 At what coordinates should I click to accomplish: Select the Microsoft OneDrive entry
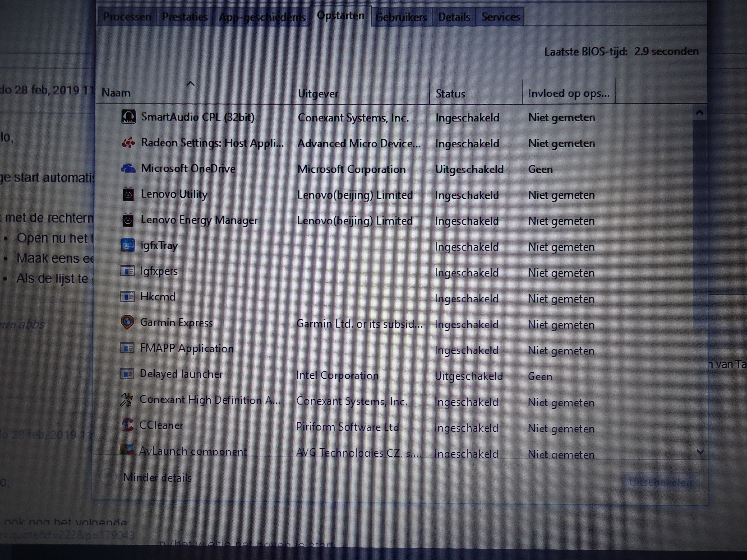[394, 169]
